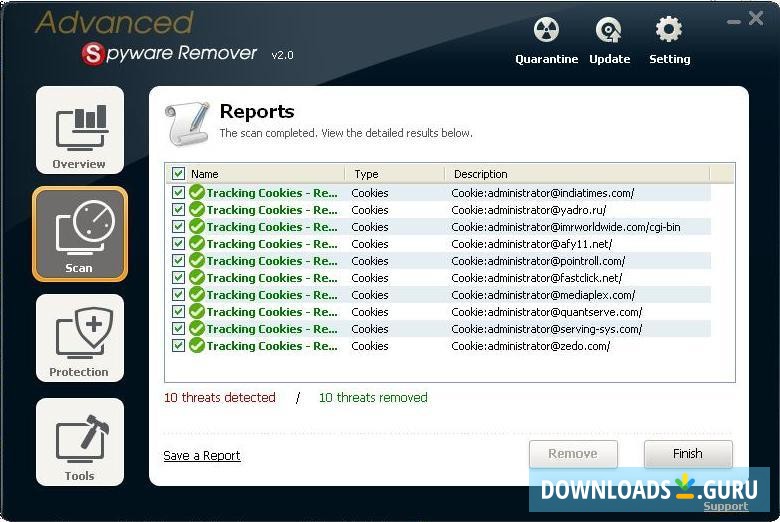Open the Support link
The image size is (780, 522).
click(x=725, y=506)
